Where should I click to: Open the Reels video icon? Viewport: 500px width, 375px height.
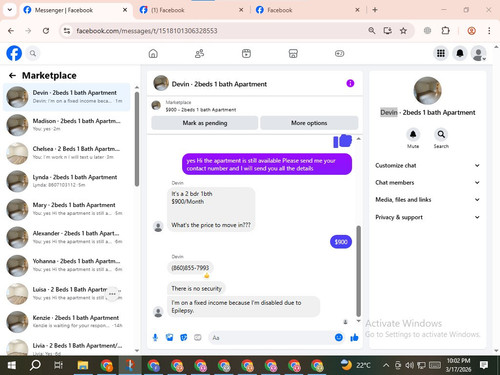pyautogui.click(x=246, y=53)
